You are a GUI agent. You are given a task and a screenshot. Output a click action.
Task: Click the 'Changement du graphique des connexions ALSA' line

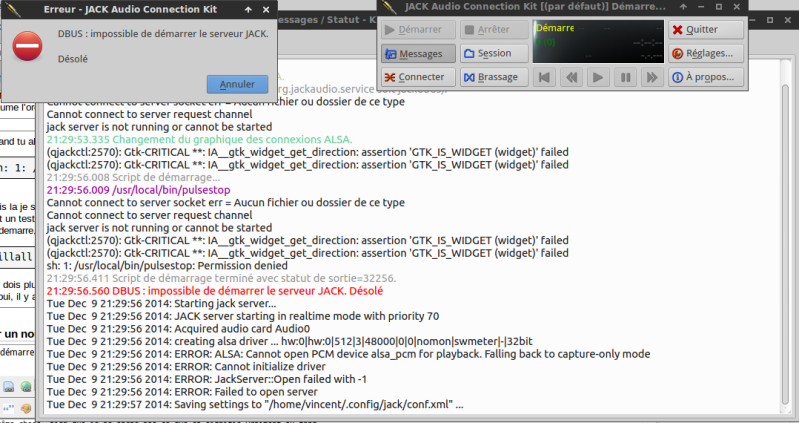[x=199, y=140]
